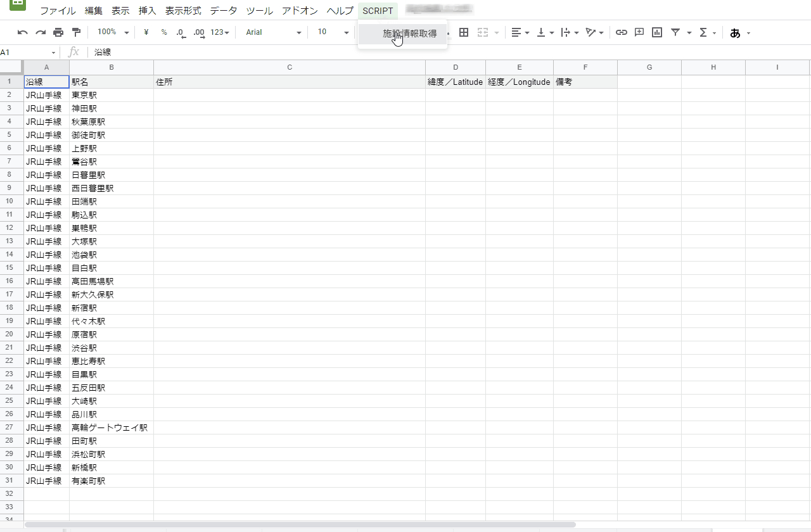Screen dimensions: 811x532
Task: Open the ヘルプ menu
Action: (x=340, y=11)
